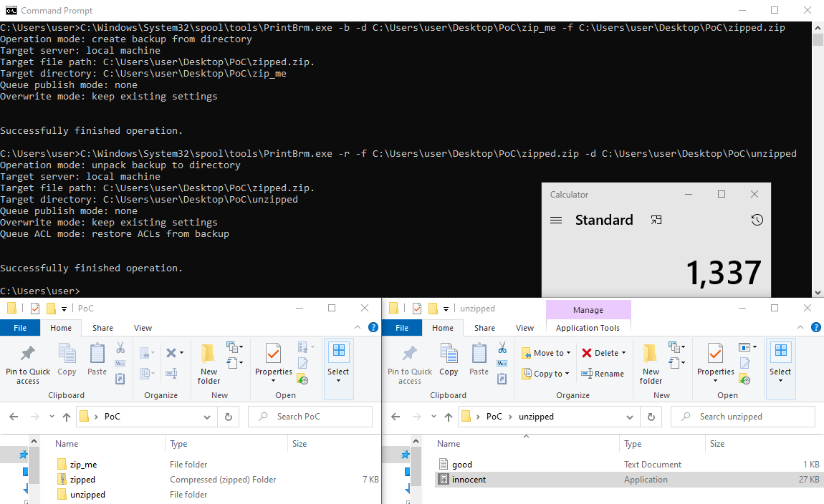
Task: Expand address bar history in unzipped window
Action: (x=630, y=417)
